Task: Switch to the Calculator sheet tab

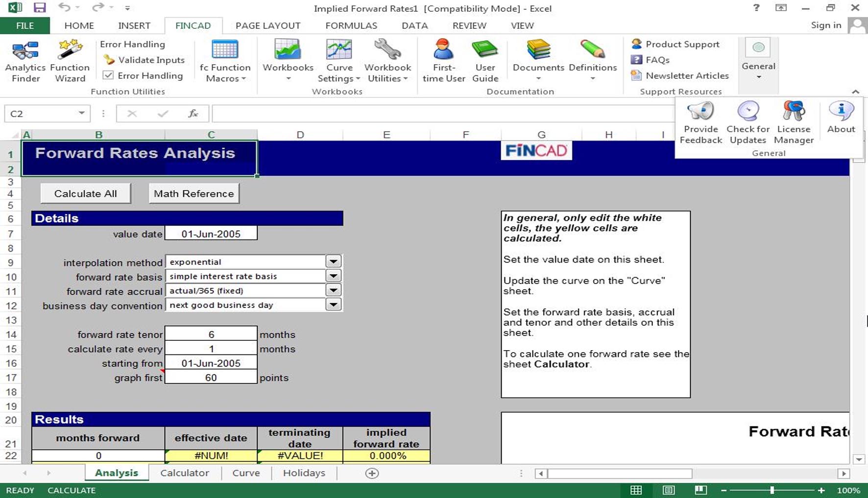Action: pyautogui.click(x=185, y=473)
